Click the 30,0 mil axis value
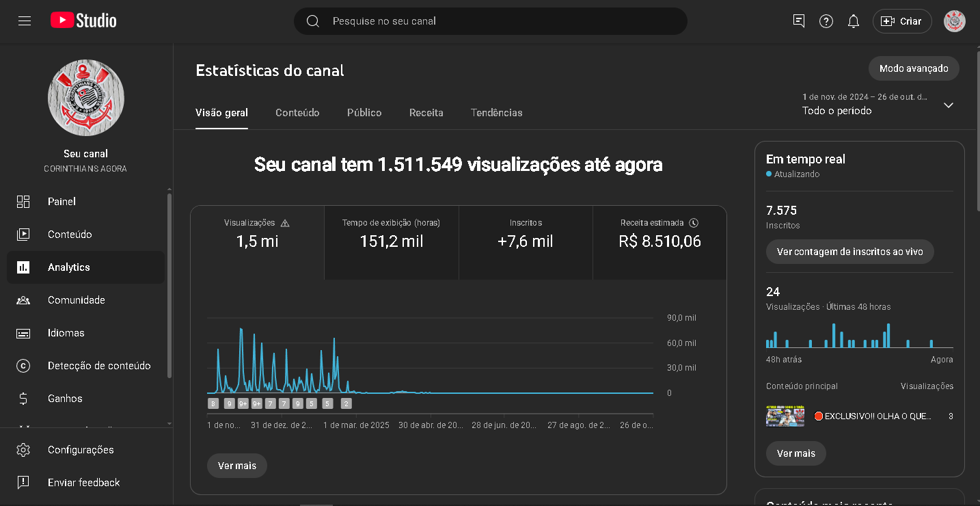The image size is (980, 506). tap(681, 368)
